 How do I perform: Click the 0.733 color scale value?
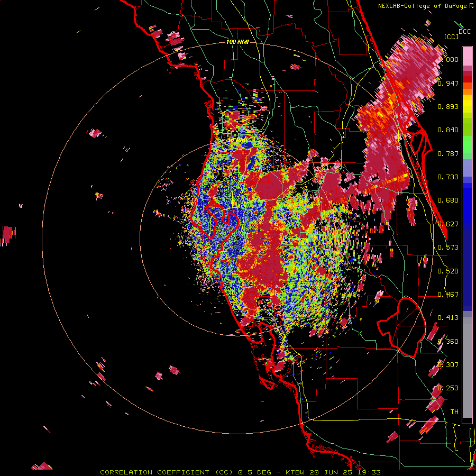448,177
